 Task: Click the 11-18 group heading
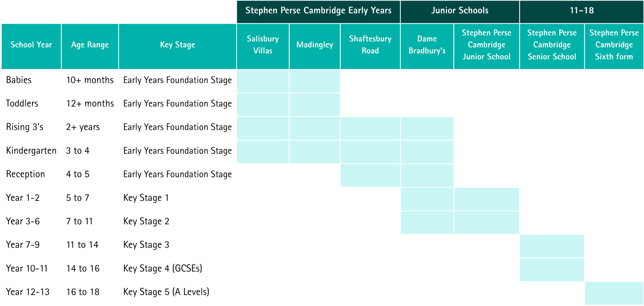(581, 11)
